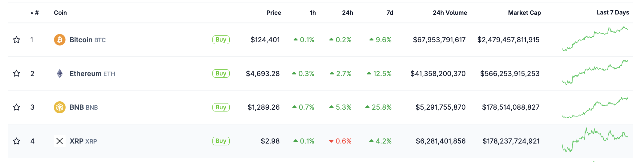The width and height of the screenshot is (644, 162).
Task: Add BNB to watchlist via star
Action: pyautogui.click(x=17, y=107)
